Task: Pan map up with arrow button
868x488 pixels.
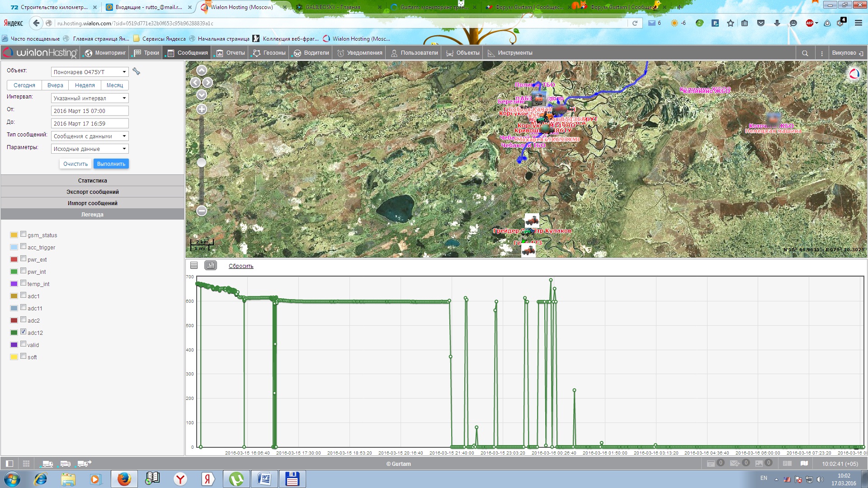Action: (202, 70)
